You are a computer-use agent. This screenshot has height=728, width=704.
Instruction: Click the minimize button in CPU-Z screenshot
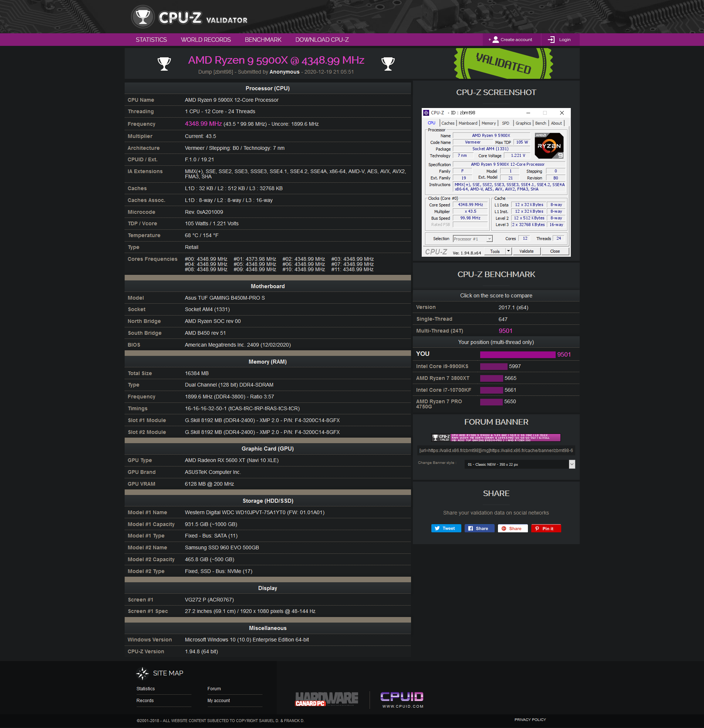tap(528, 112)
